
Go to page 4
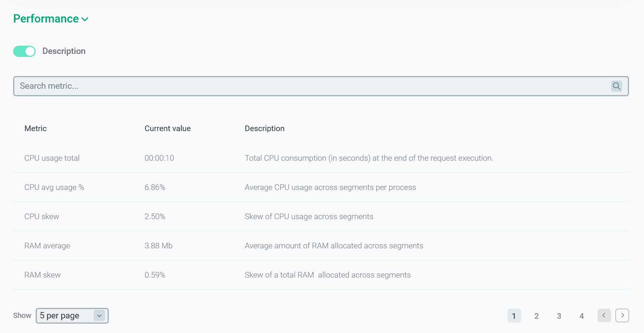(x=582, y=316)
